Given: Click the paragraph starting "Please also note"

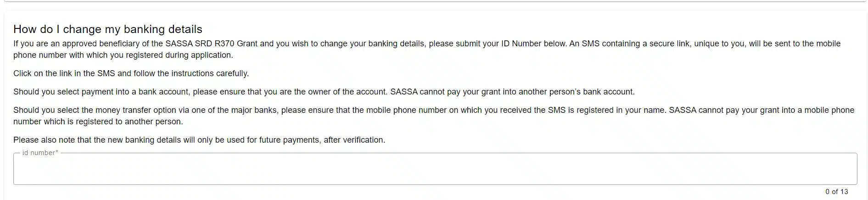Looking at the screenshot, I should tap(199, 140).
